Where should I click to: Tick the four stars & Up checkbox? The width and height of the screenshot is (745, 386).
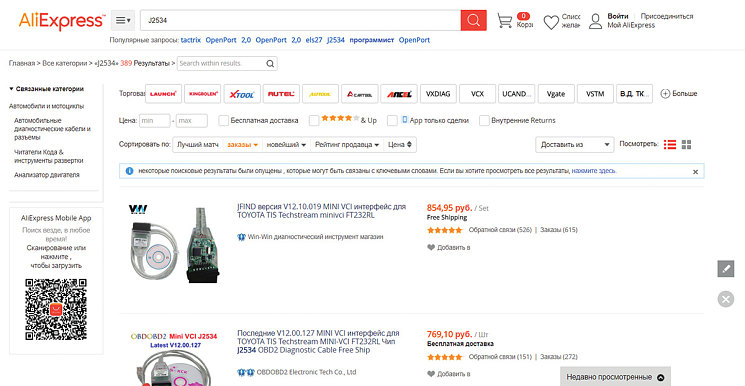pyautogui.click(x=314, y=121)
